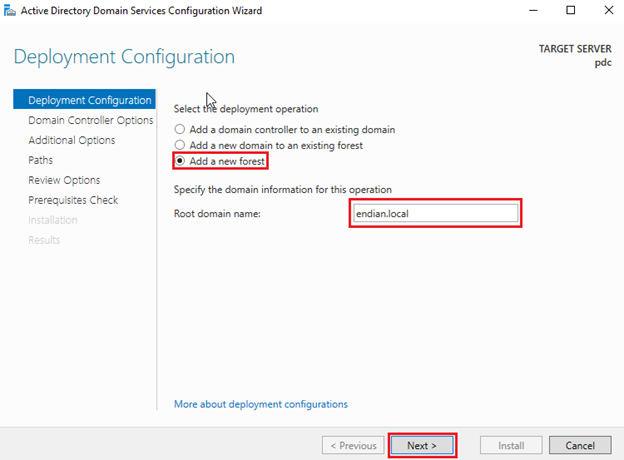Image resolution: width=624 pixels, height=460 pixels.
Task: Click the Install button
Action: (511, 445)
